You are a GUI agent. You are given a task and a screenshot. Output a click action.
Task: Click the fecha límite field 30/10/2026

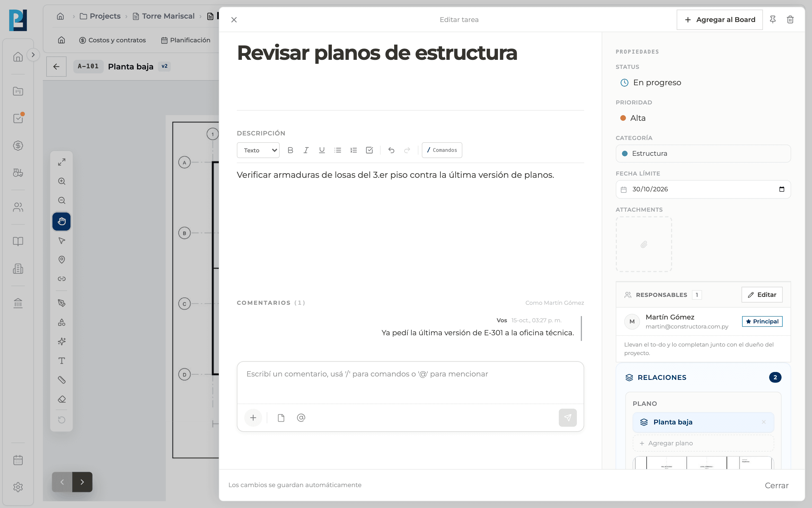pyautogui.click(x=703, y=189)
